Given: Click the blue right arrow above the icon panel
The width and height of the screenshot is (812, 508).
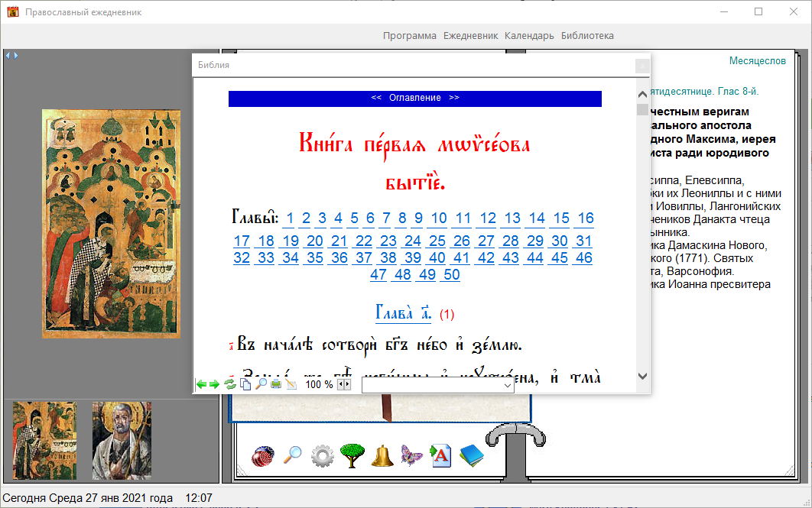Looking at the screenshot, I should point(15,55).
